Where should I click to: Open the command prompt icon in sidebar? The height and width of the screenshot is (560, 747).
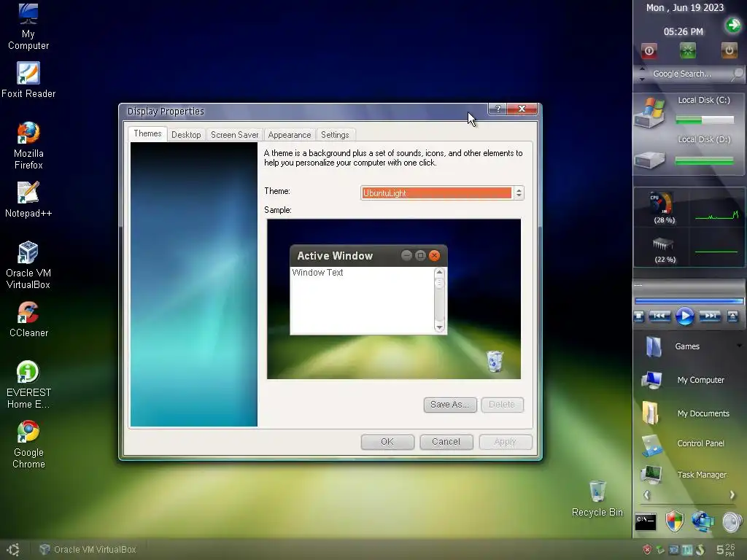click(x=646, y=522)
